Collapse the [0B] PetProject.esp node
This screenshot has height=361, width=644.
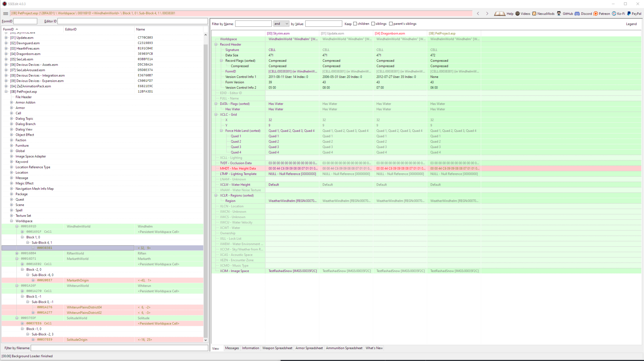[x=6, y=92]
